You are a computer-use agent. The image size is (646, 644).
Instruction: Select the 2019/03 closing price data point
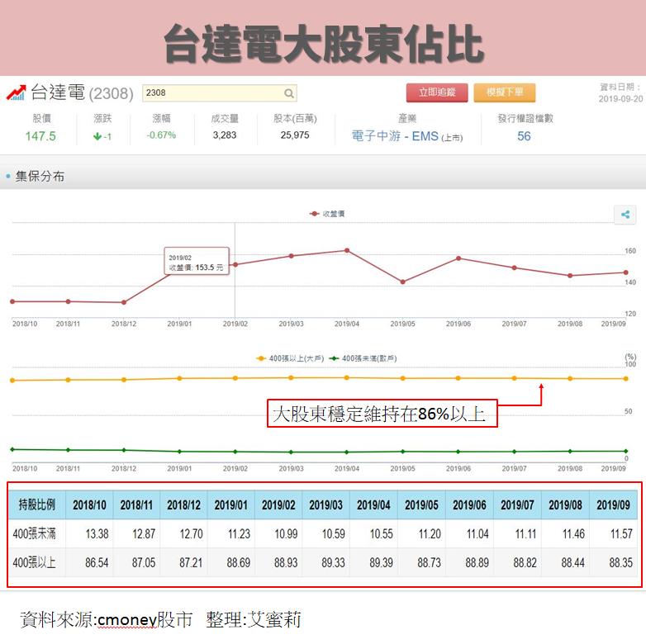coord(292,256)
